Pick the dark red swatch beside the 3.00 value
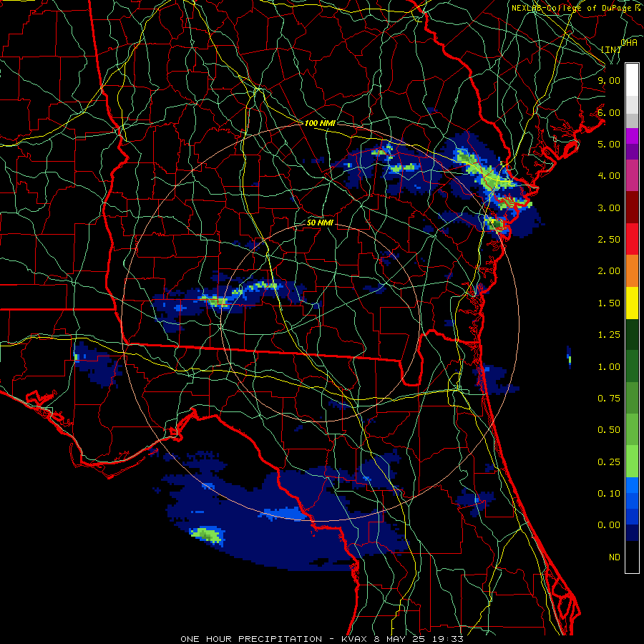644x644 pixels. (632, 208)
